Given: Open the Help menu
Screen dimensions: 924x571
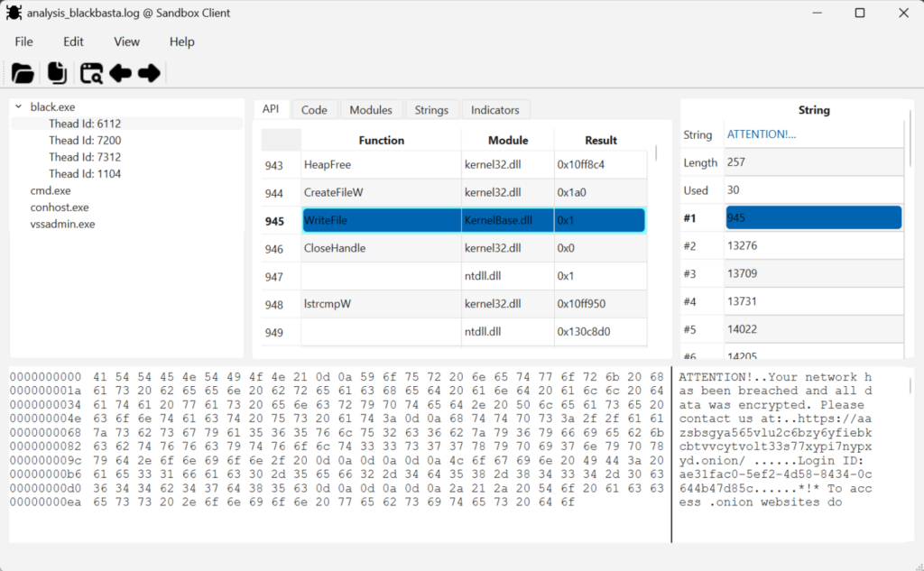Looking at the screenshot, I should click(x=182, y=41).
